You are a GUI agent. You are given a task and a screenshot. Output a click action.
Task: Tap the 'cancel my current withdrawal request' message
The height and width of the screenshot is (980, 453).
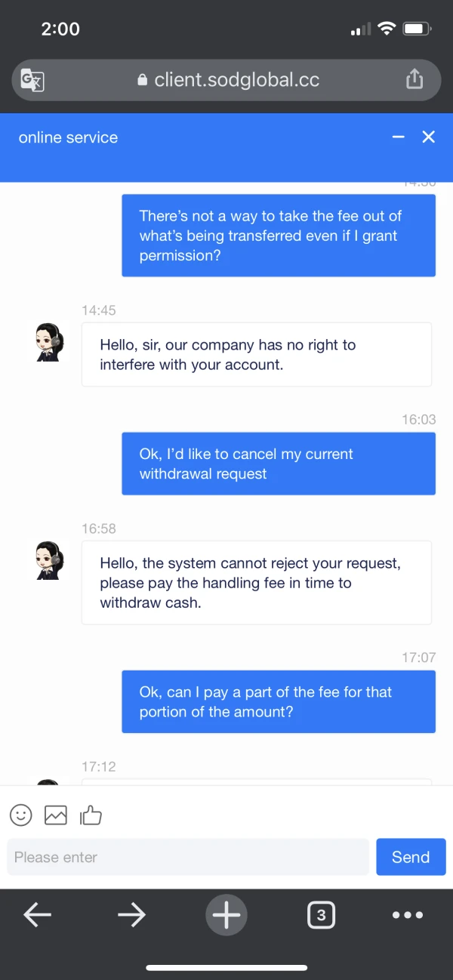(279, 464)
